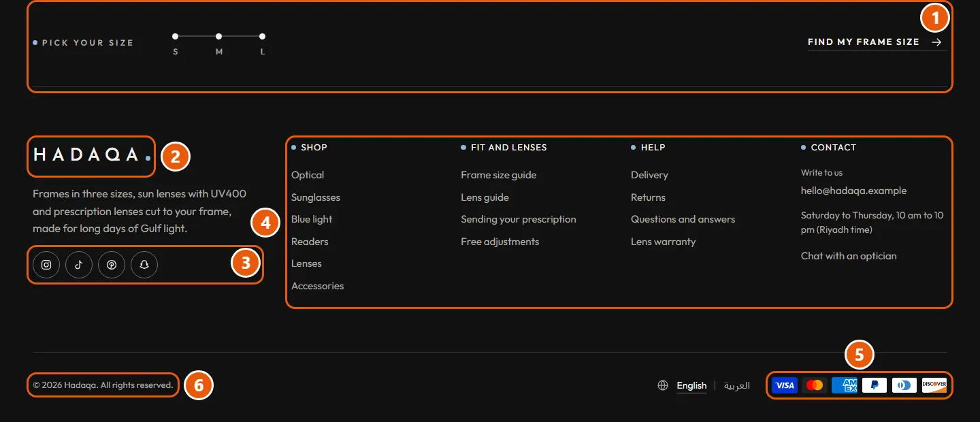Switch language to العربية
Image resolution: width=980 pixels, height=422 pixels.
pos(737,386)
